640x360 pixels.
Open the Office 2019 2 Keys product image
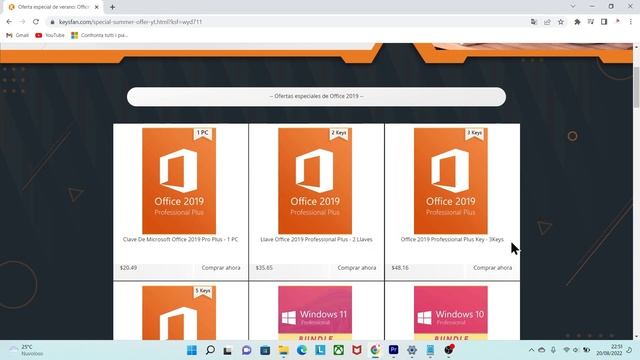pyautogui.click(x=315, y=181)
